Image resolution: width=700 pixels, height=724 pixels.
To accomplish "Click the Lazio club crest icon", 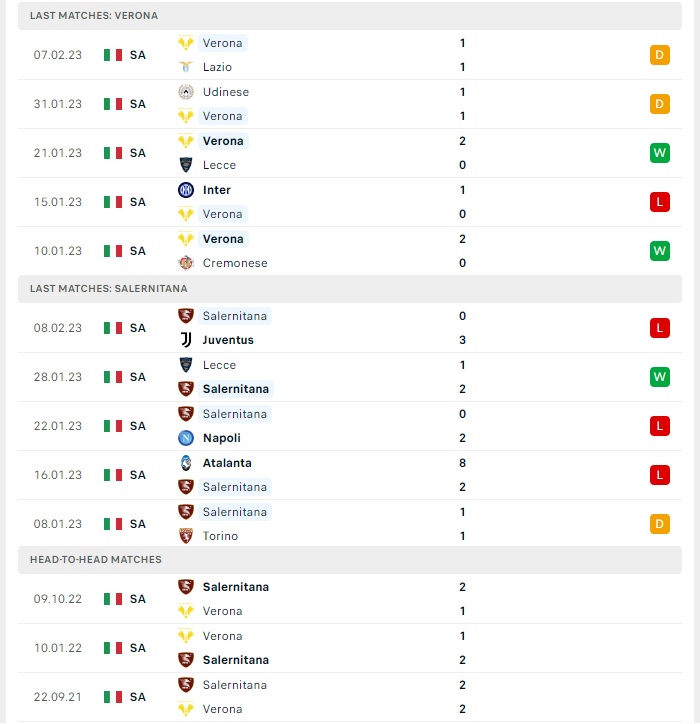I will click(x=186, y=67).
